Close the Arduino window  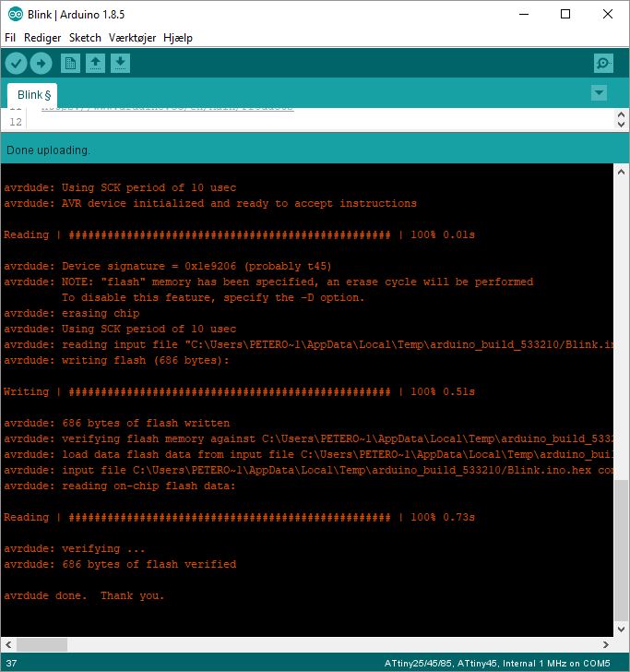click(x=607, y=14)
